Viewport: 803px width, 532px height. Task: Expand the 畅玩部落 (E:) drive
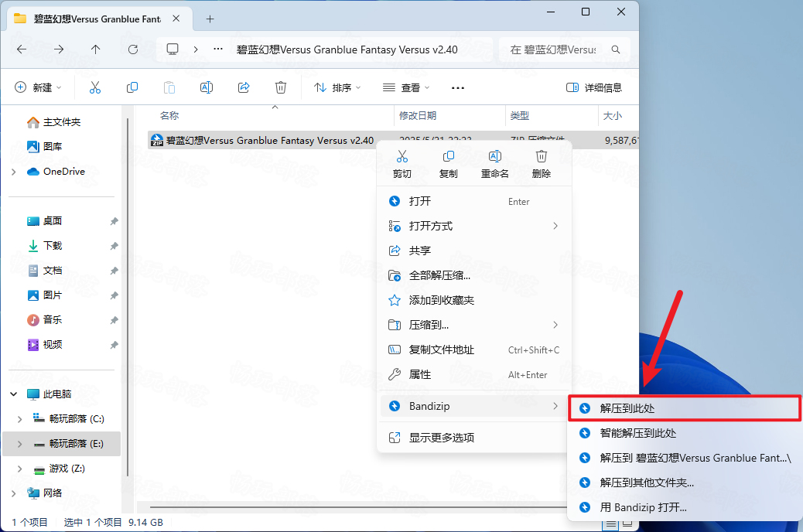coord(20,443)
